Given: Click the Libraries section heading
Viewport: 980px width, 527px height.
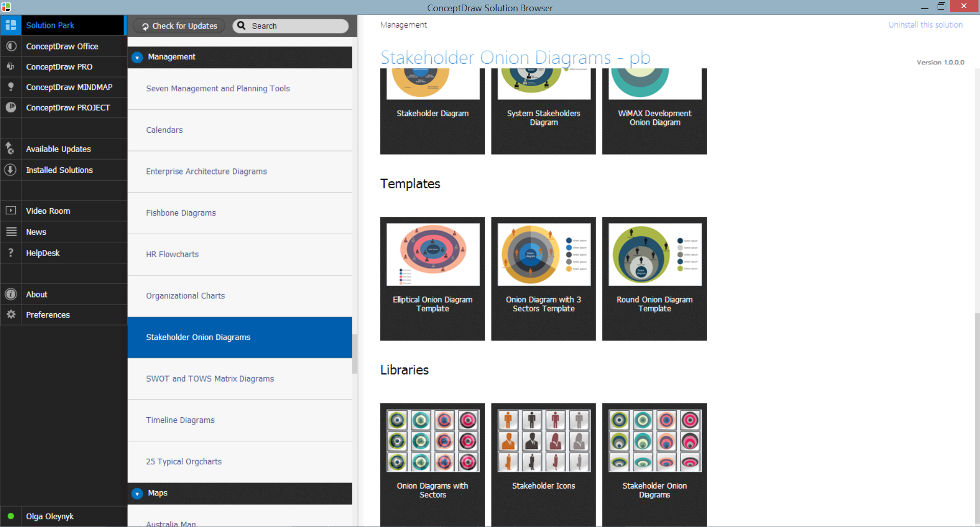Looking at the screenshot, I should [404, 370].
